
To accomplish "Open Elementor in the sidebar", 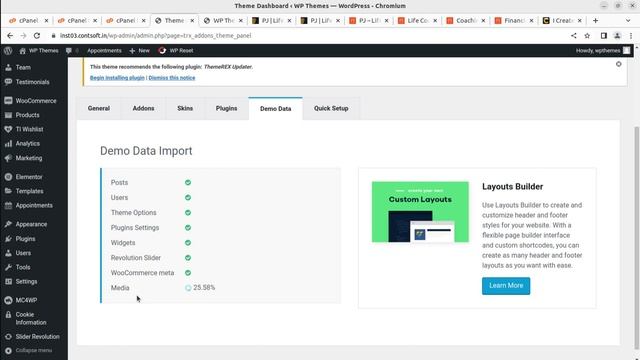I will (x=29, y=177).
